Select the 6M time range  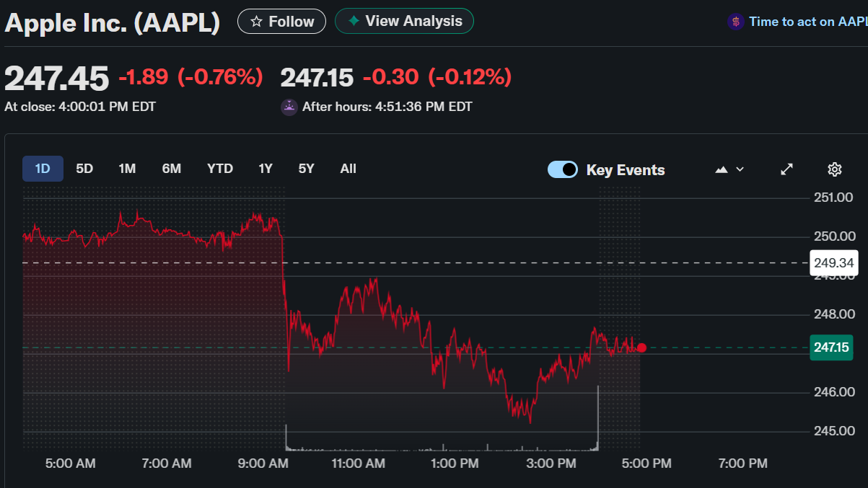coord(172,169)
